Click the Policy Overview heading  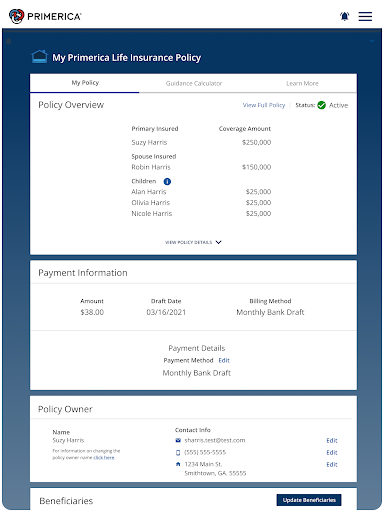click(71, 105)
